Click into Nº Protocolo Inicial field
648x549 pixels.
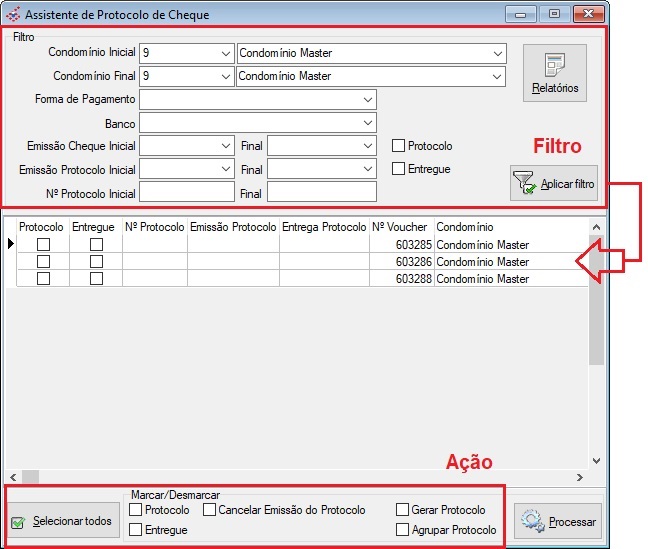tap(186, 192)
